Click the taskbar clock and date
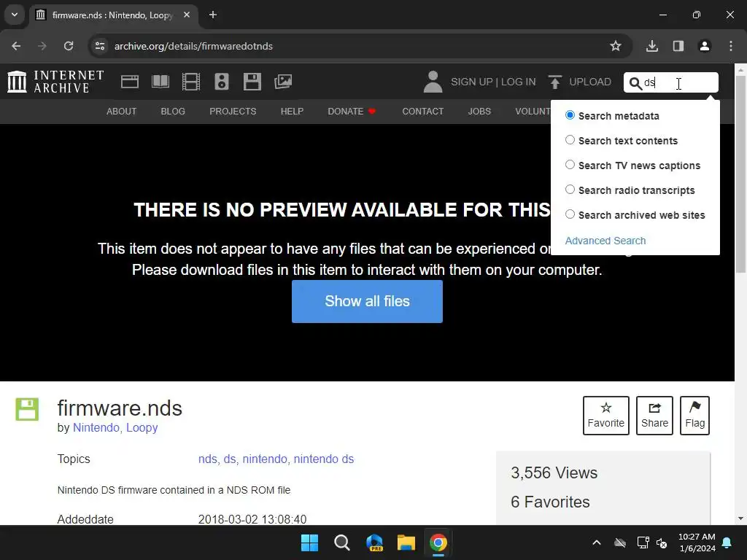Screen dimensions: 747x560 click(x=697, y=542)
